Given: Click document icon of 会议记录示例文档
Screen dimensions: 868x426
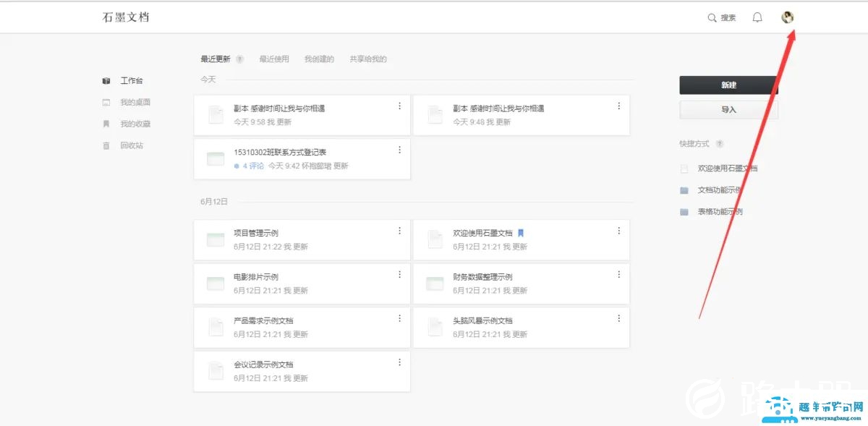Looking at the screenshot, I should (216, 371).
